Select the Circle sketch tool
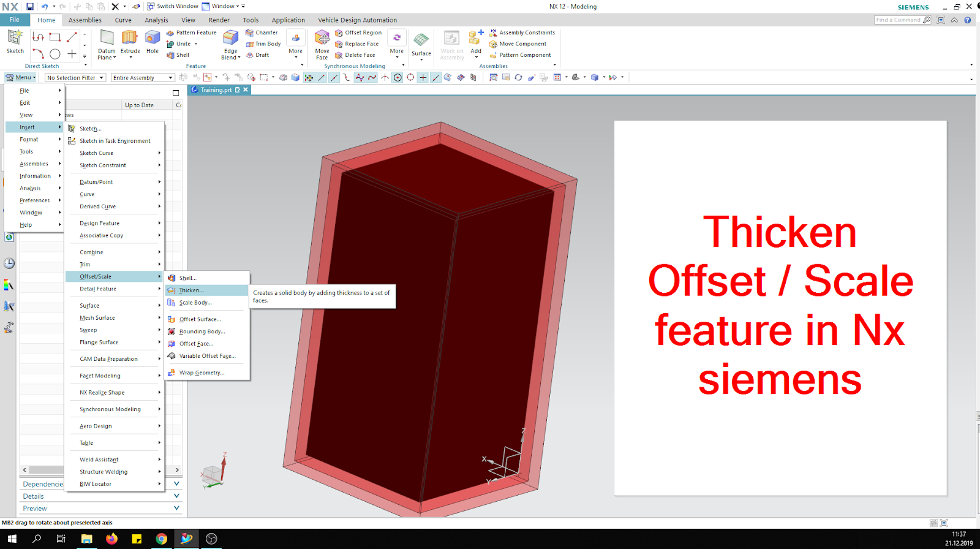This screenshot has width=980, height=549. click(x=55, y=54)
